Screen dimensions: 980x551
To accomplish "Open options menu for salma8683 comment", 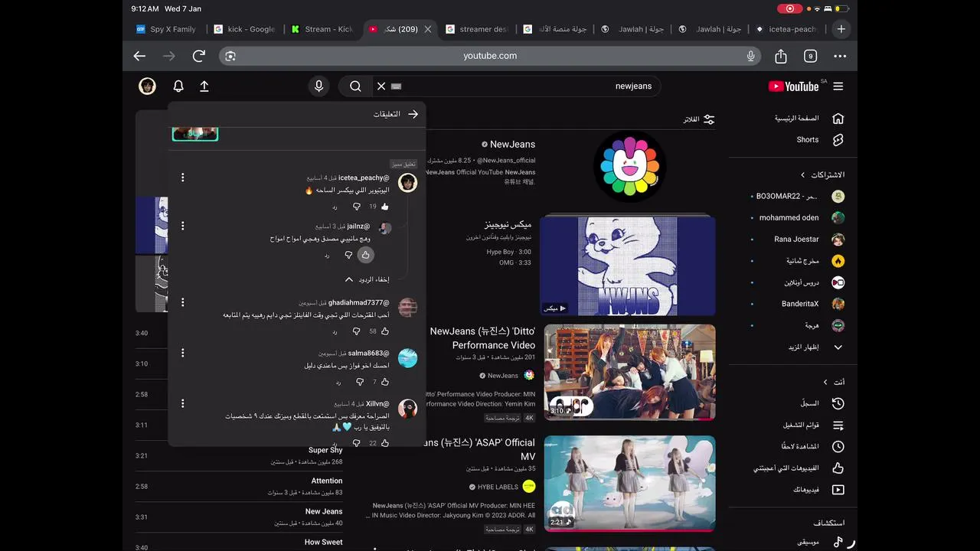I will [182, 353].
